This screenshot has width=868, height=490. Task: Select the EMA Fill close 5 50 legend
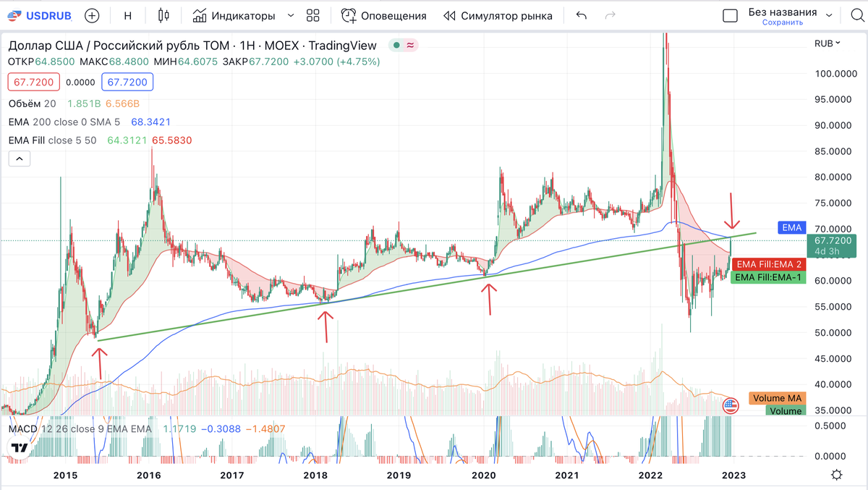(x=52, y=140)
